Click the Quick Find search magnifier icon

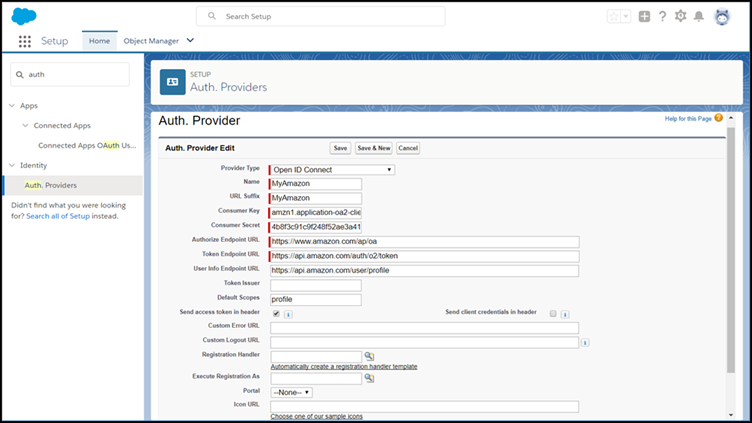pos(20,75)
